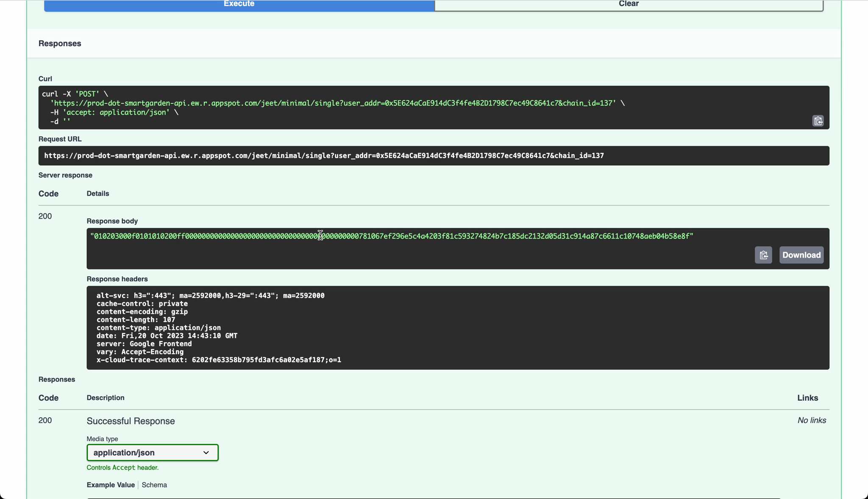Click the Responses section heading at top
Image resolution: width=868 pixels, height=499 pixels.
[x=60, y=44]
